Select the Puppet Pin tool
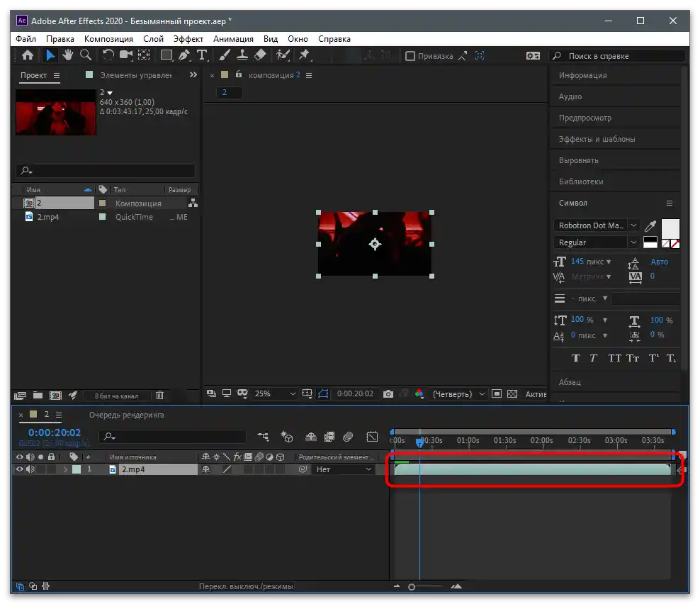 (305, 55)
